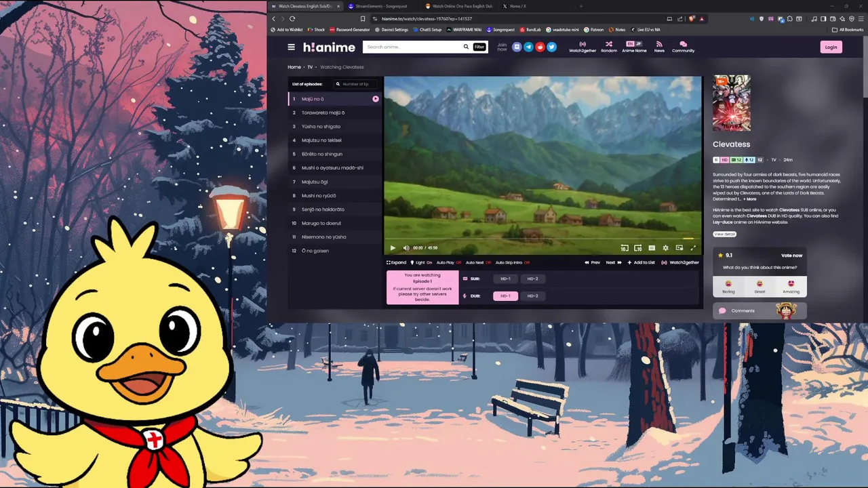This screenshot has height=488, width=868.
Task: Rate the anime as Great
Action: [759, 287]
